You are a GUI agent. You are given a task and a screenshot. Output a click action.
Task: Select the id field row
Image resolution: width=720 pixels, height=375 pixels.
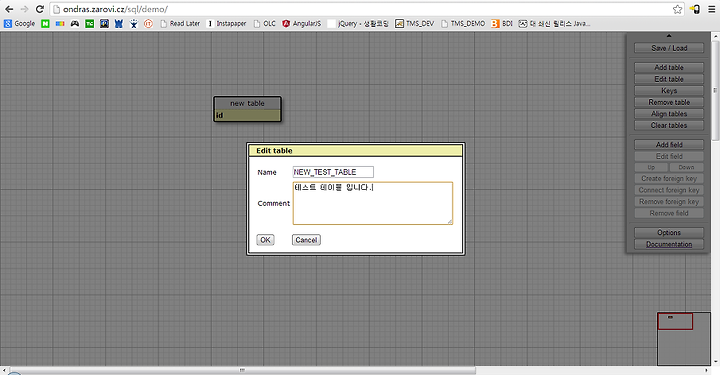[247, 115]
